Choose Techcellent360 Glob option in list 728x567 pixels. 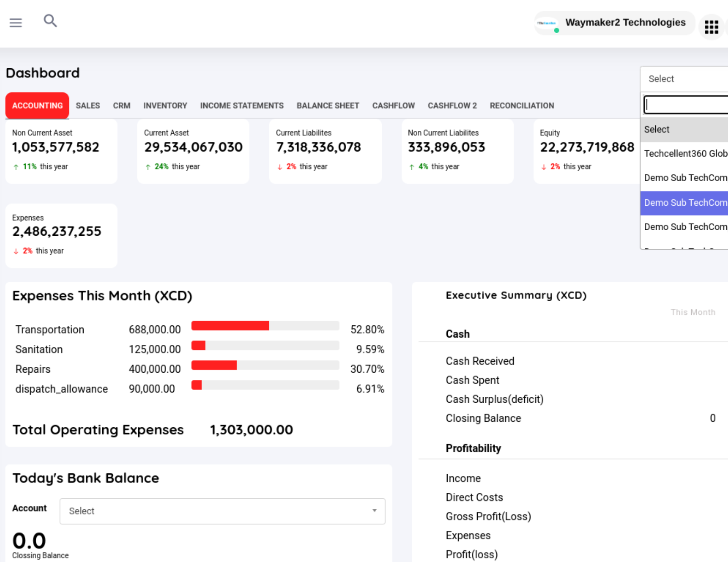point(685,154)
